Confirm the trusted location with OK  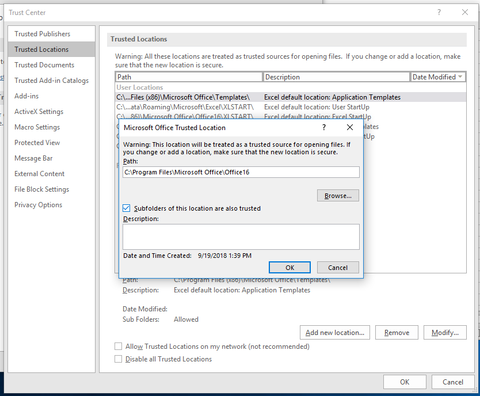(290, 267)
